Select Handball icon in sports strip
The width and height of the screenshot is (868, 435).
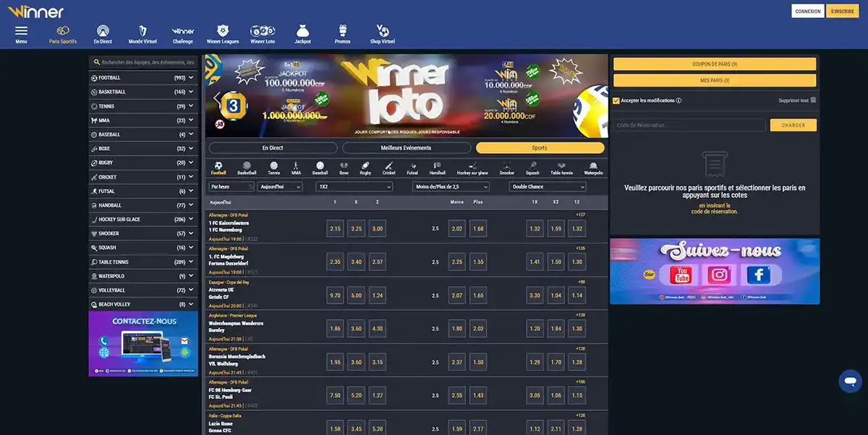point(437,168)
